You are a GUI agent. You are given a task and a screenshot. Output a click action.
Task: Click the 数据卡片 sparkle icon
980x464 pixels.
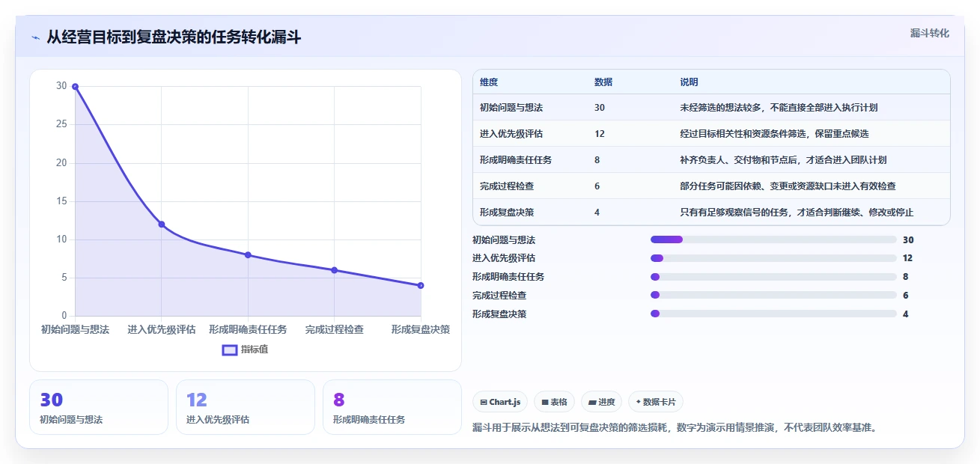[x=638, y=403]
